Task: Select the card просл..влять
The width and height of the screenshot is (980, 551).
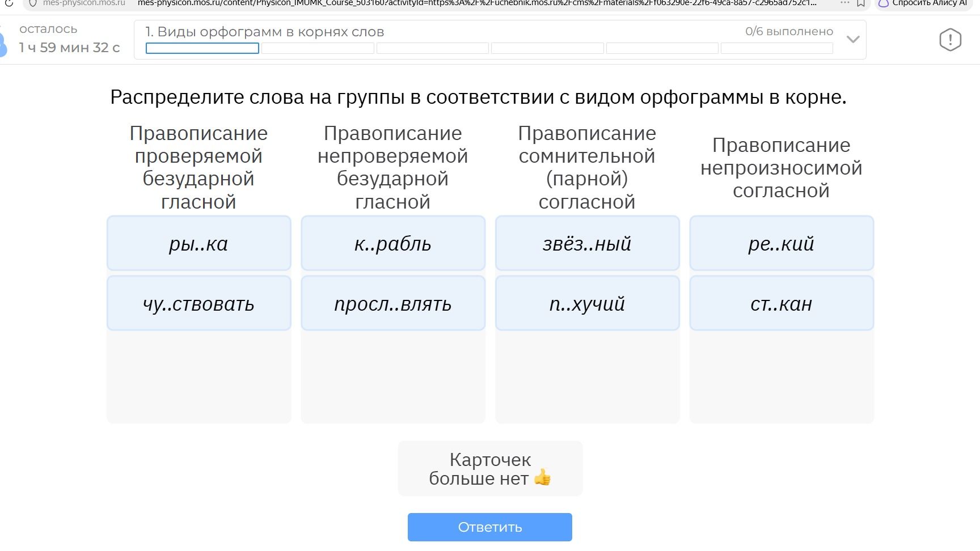Action: [393, 303]
